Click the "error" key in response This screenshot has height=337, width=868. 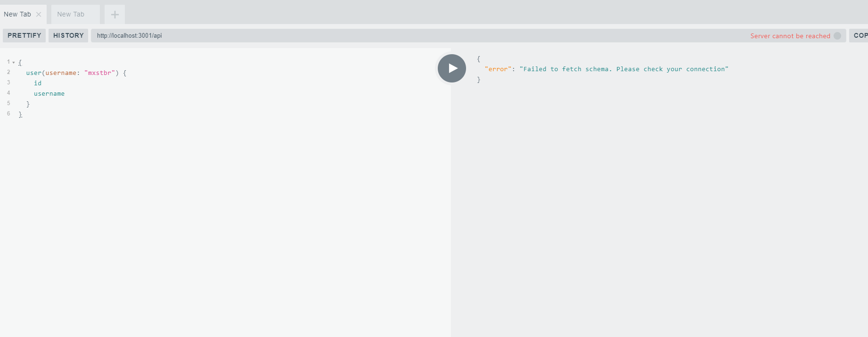[x=498, y=69]
